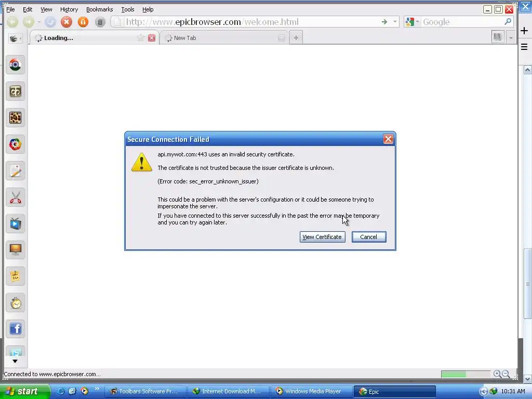The image size is (532, 399).
Task: Click the Google search input field
Action: [x=461, y=22]
